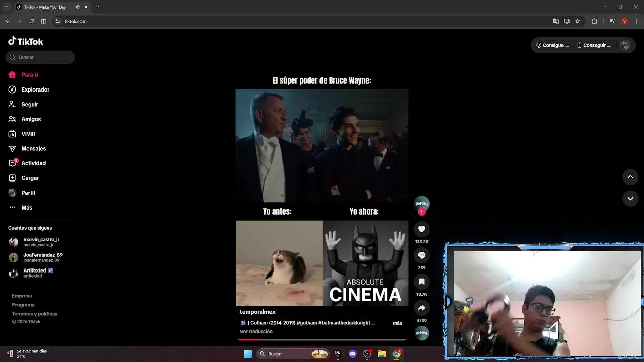Expand Términos y políticas footer section
The height and width of the screenshot is (362, 644).
tap(35, 314)
